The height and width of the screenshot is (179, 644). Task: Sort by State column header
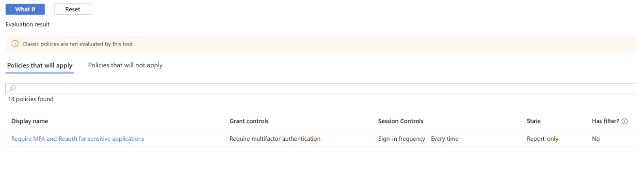click(533, 121)
